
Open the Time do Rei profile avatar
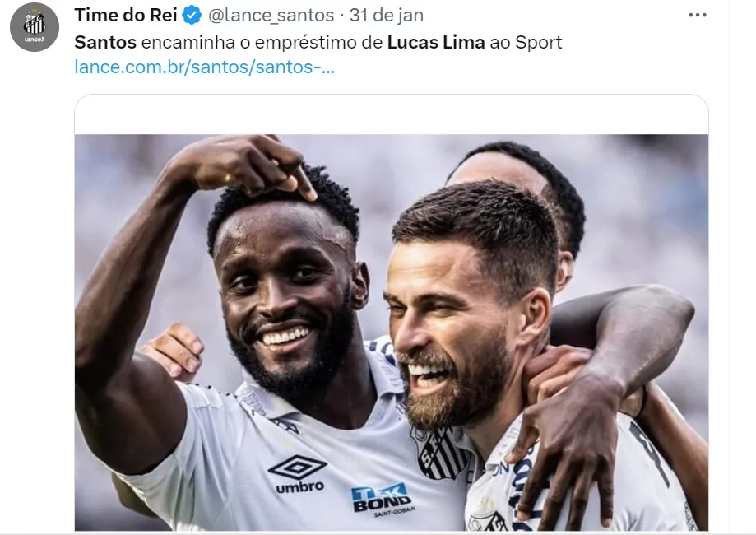pyautogui.click(x=35, y=27)
